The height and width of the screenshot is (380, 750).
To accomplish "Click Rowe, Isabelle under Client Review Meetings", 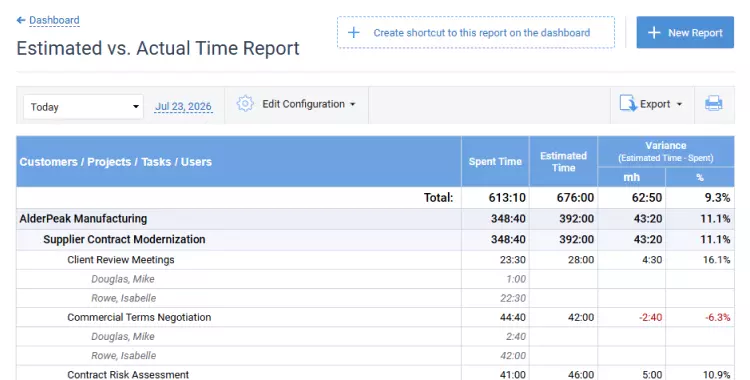I will tap(123, 298).
